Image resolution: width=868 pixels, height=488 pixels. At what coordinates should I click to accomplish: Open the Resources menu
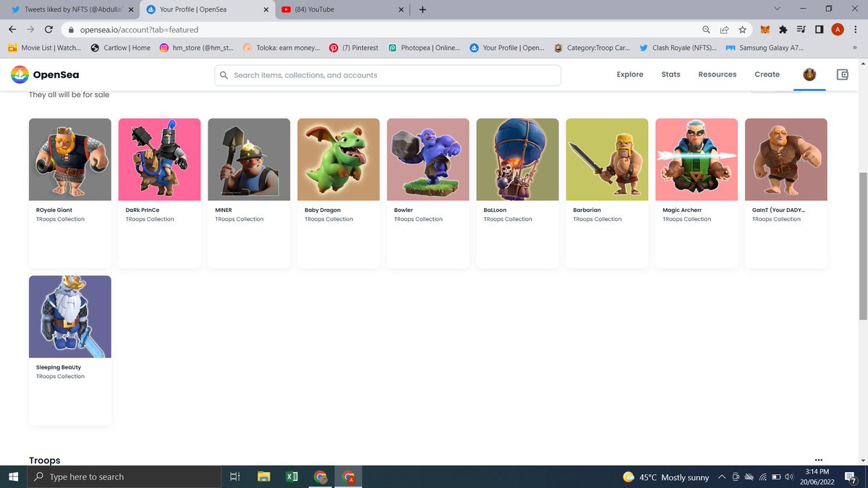point(718,74)
